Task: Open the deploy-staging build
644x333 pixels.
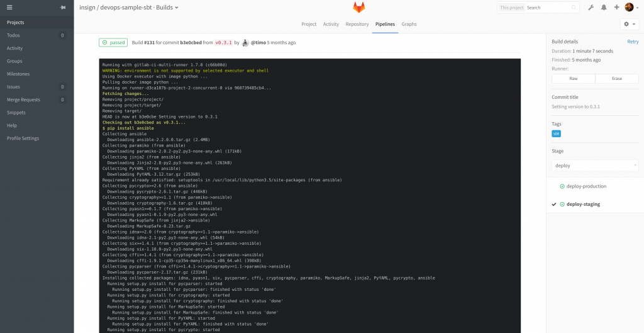Action: (583, 205)
